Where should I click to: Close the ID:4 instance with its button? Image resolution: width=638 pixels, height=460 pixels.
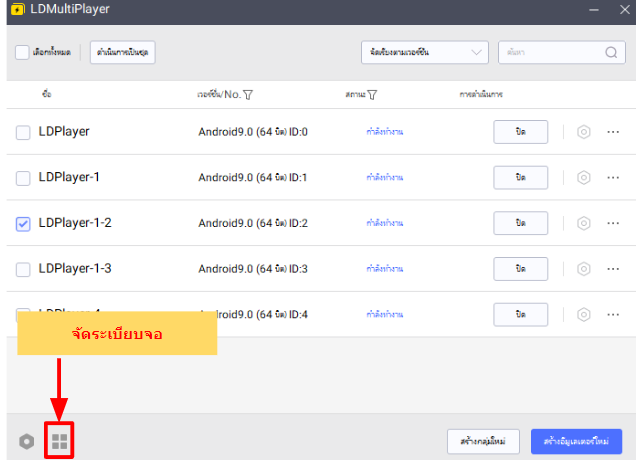(x=521, y=314)
